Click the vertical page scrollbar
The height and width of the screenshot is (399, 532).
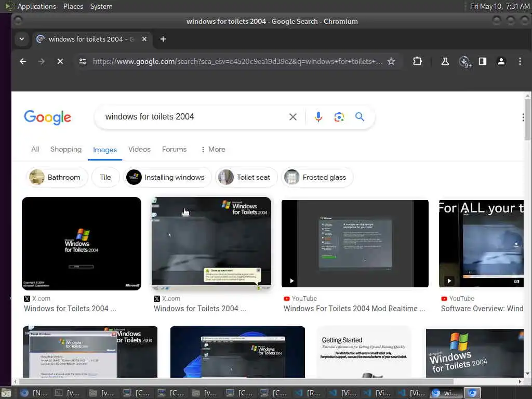(527, 119)
